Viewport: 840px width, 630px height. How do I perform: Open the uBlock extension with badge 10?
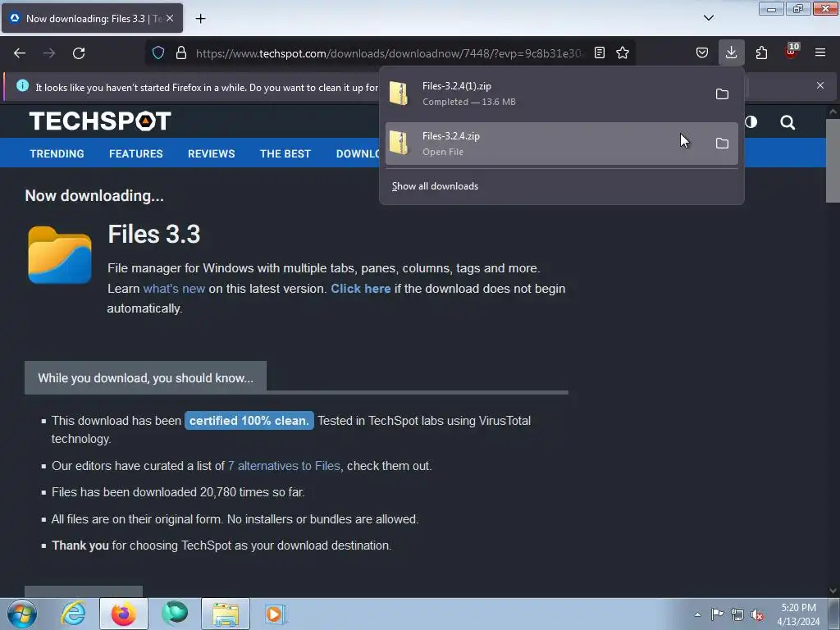coord(791,52)
